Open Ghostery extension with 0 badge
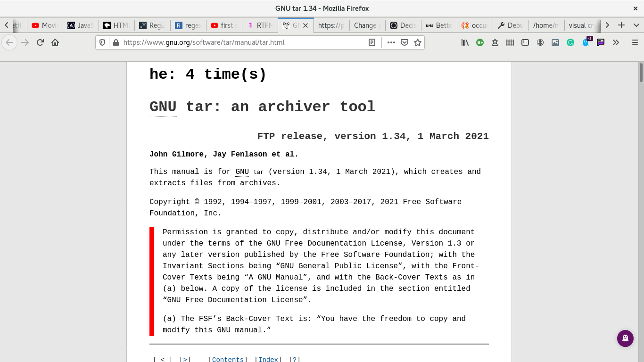Image resolution: width=644 pixels, height=362 pixels. coord(586,41)
